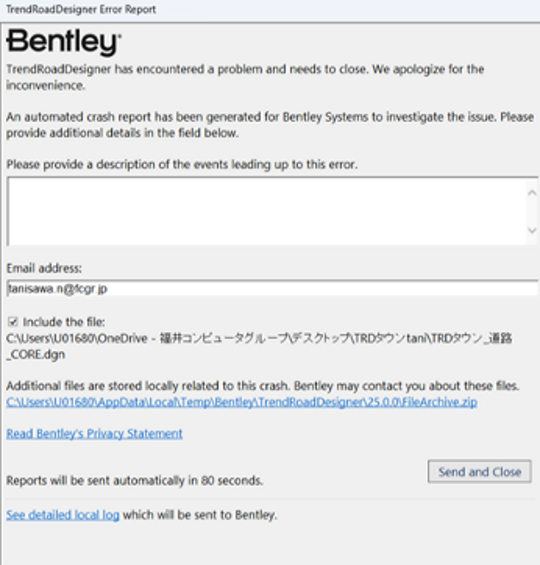The width and height of the screenshot is (540, 565).
Task: Click the additional files stored locally notice
Action: pyautogui.click(x=263, y=386)
